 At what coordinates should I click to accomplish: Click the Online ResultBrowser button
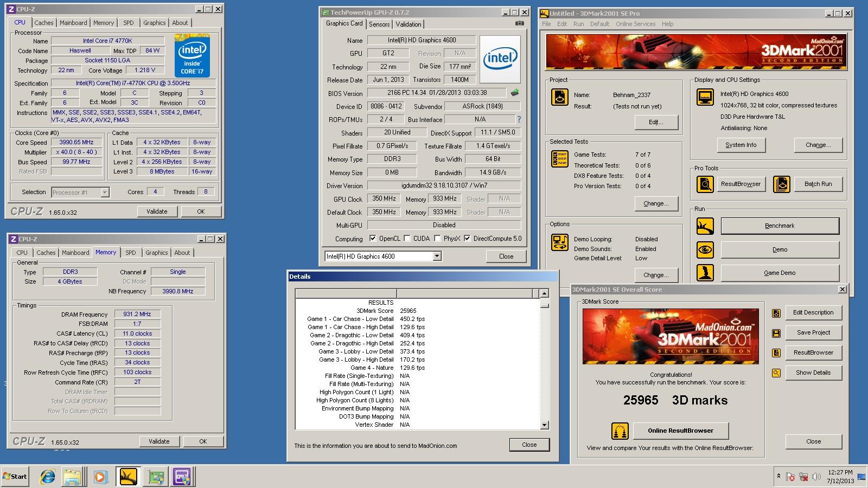click(x=680, y=431)
